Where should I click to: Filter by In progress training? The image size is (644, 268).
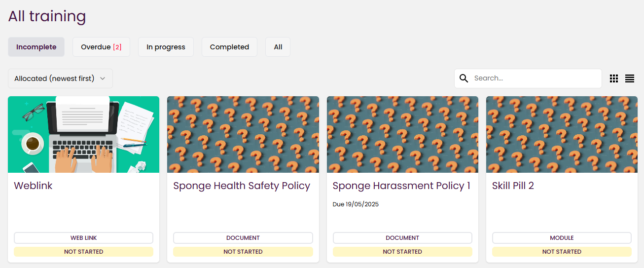point(166,47)
